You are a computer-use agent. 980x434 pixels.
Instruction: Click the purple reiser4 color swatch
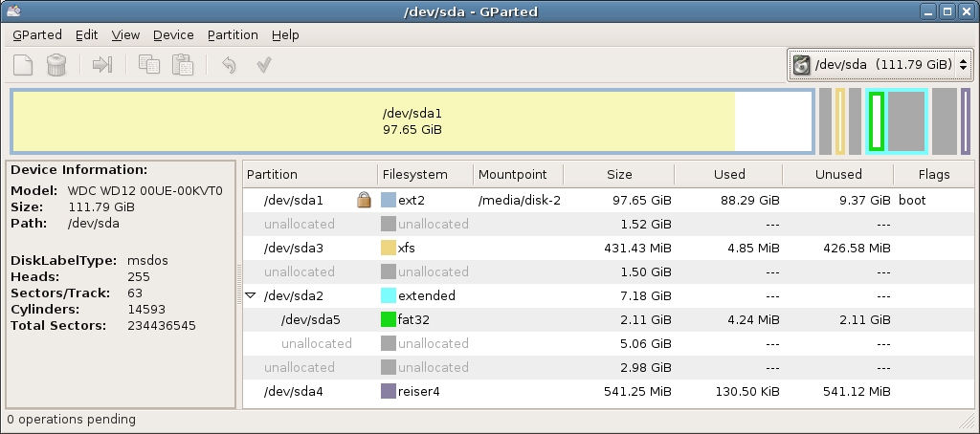pyautogui.click(x=389, y=392)
